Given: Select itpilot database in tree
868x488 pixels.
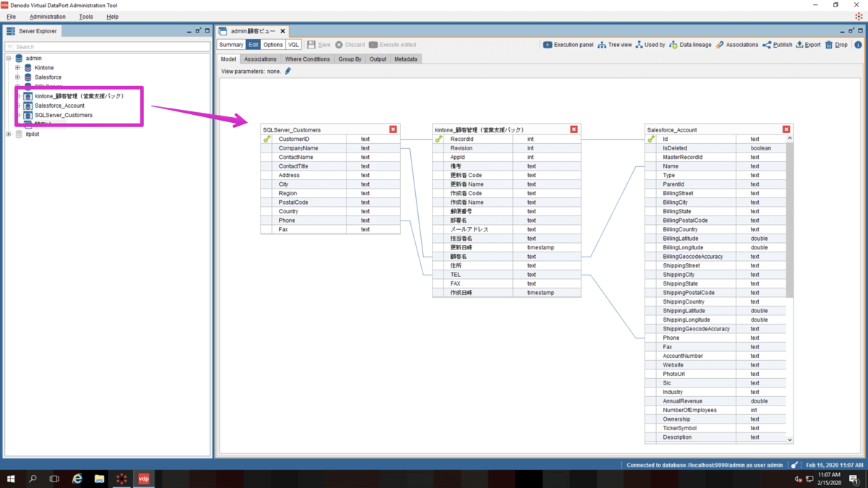Looking at the screenshot, I should pyautogui.click(x=33, y=134).
